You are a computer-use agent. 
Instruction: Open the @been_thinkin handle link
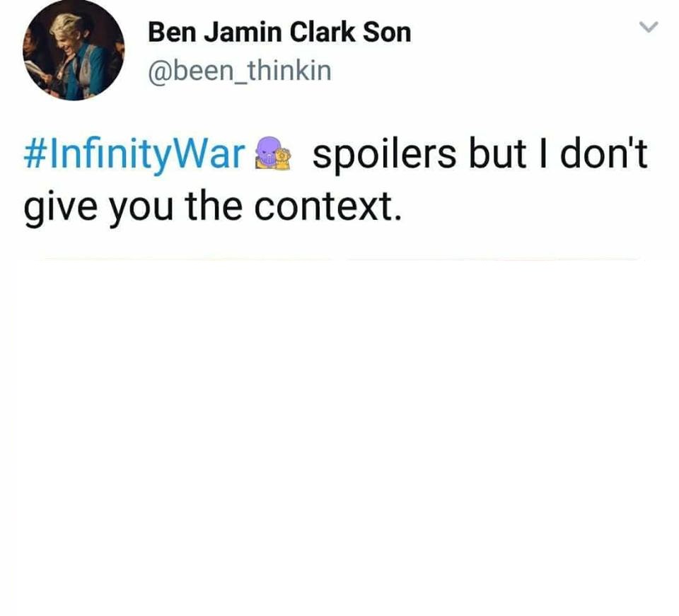[x=240, y=71]
